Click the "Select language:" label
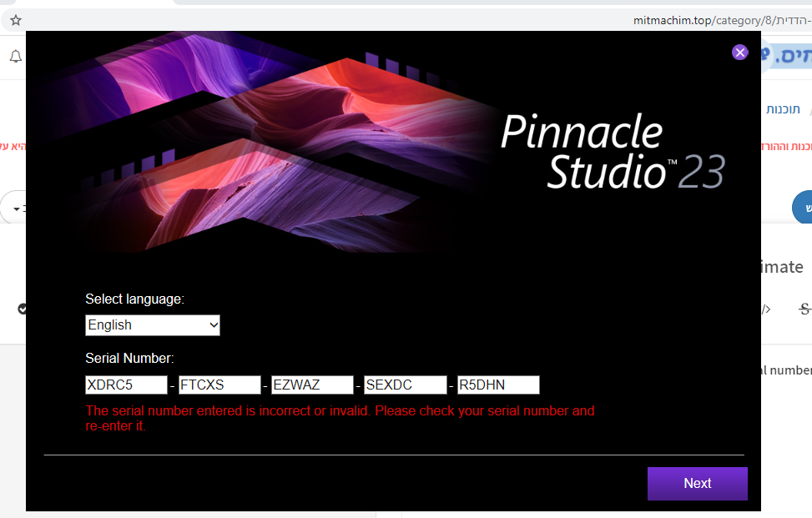Viewport: 812px width, 518px height. pos(134,299)
